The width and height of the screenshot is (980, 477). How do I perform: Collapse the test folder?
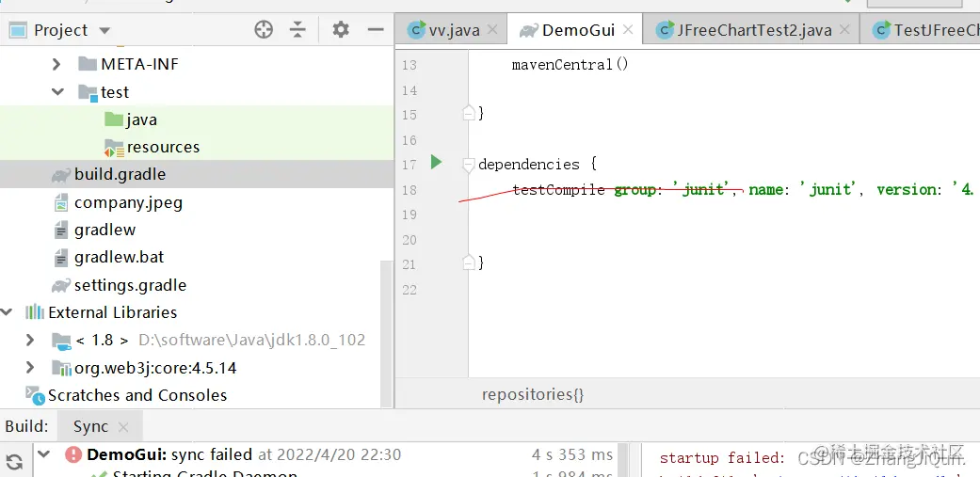[x=57, y=92]
